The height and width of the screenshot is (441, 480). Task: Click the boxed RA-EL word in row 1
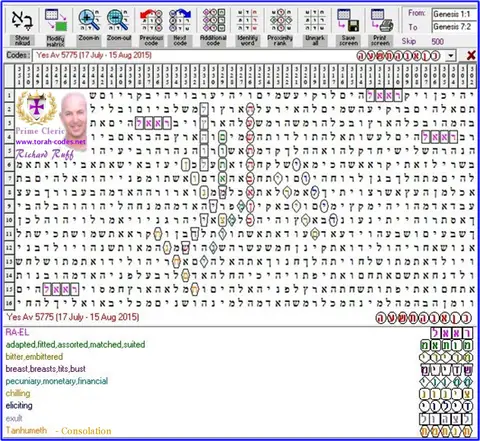(x=384, y=96)
